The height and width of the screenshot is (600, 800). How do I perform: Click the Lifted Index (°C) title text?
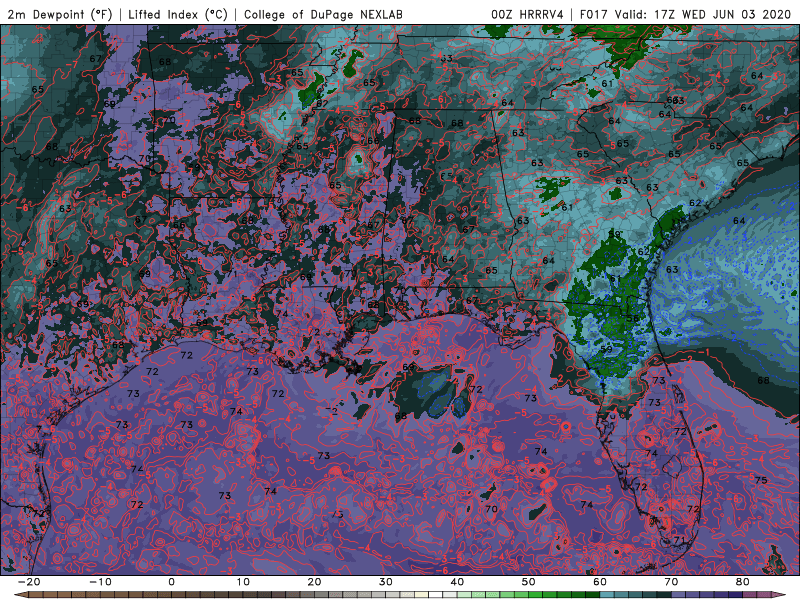pos(178,14)
